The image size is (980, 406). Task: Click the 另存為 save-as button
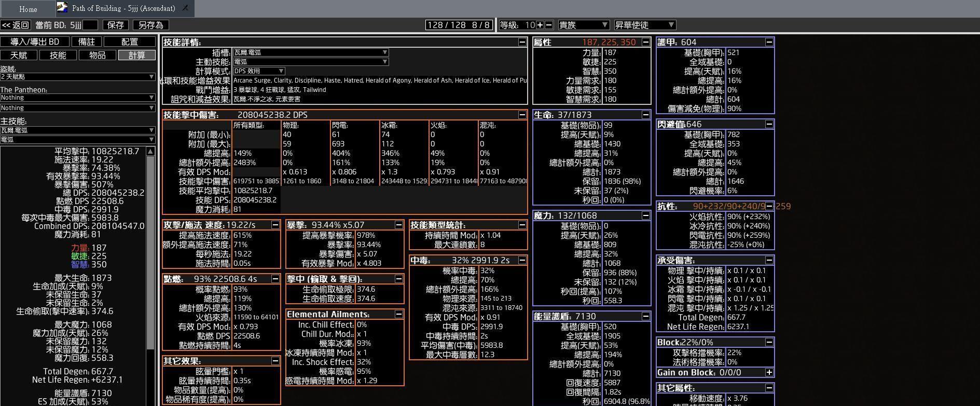[x=150, y=25]
